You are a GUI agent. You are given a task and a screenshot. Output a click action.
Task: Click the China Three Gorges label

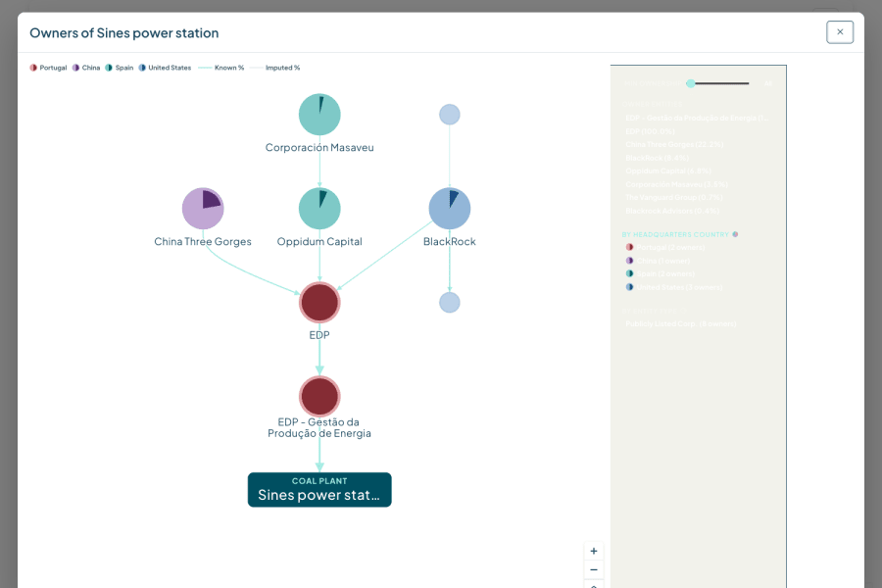click(x=203, y=241)
